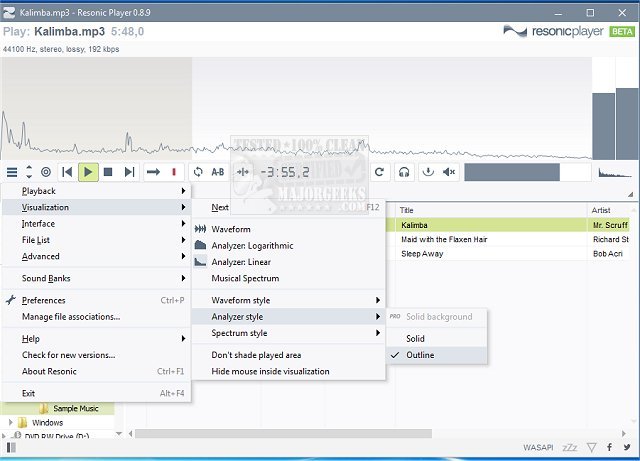
Task: Open Preferences from the menu
Action: click(96, 300)
